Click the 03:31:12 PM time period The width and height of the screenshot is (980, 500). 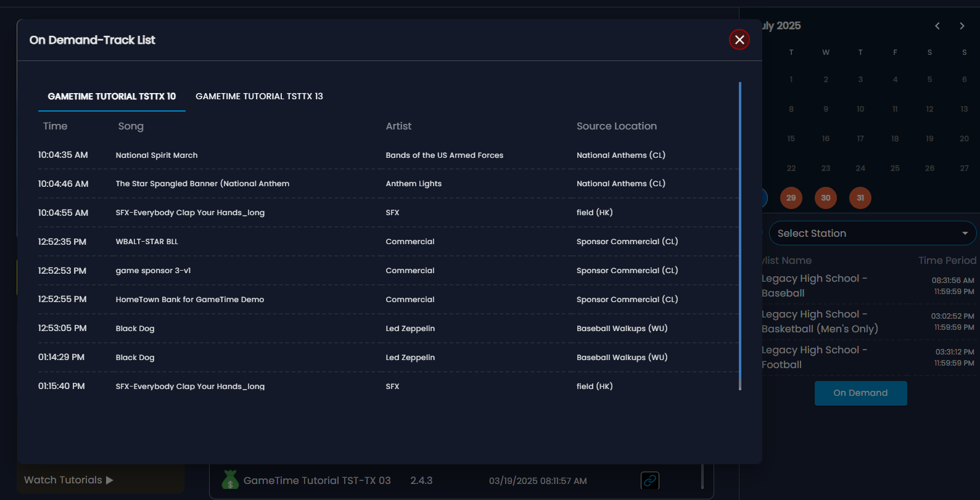955,352
